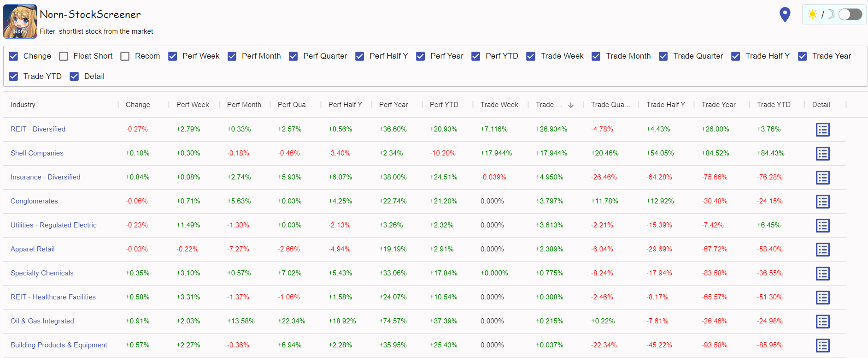Click the Norn avatar logo
Viewport: 868px width, 358px height.
pyautogui.click(x=20, y=21)
